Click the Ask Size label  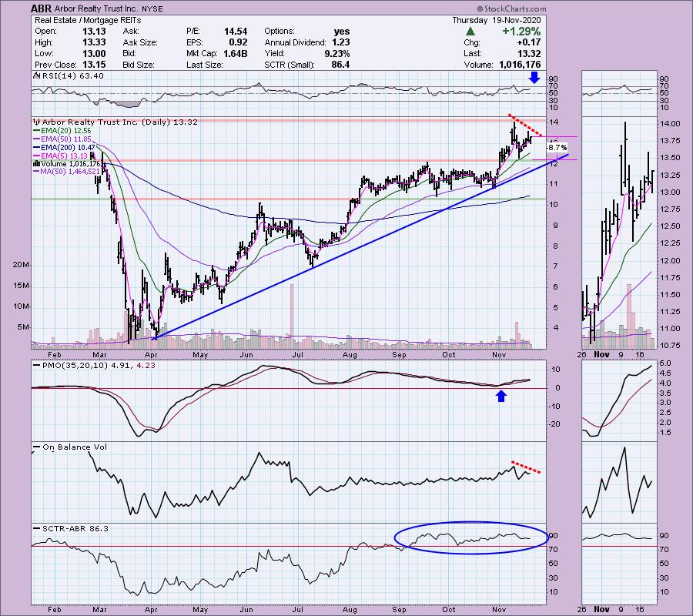[x=140, y=42]
